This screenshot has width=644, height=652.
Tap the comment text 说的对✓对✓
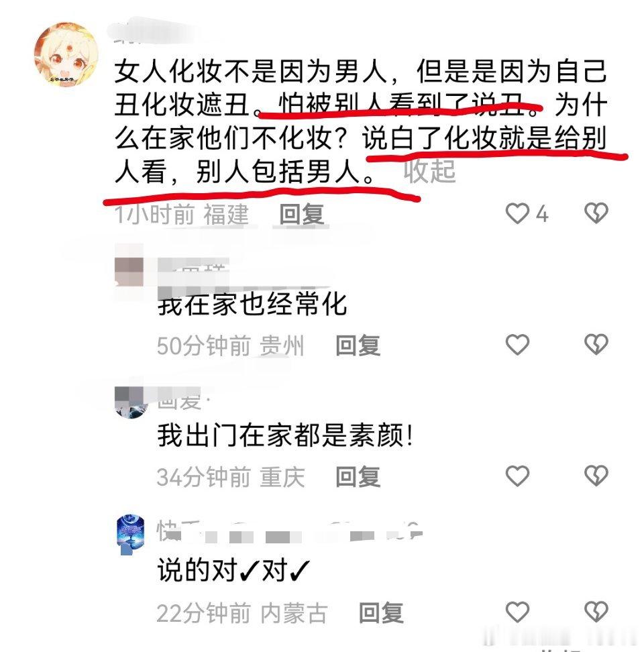233,570
